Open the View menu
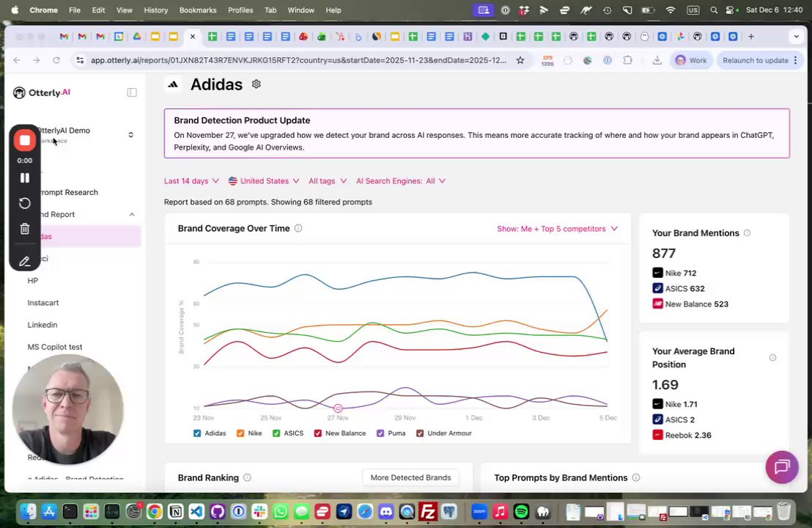812x528 pixels. click(125, 10)
